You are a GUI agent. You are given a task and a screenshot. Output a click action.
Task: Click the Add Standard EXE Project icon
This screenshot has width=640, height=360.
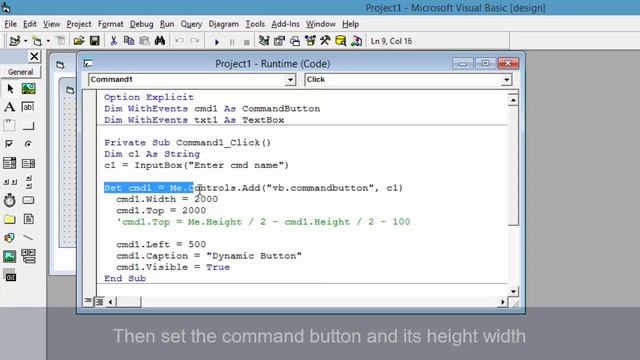(x=15, y=41)
